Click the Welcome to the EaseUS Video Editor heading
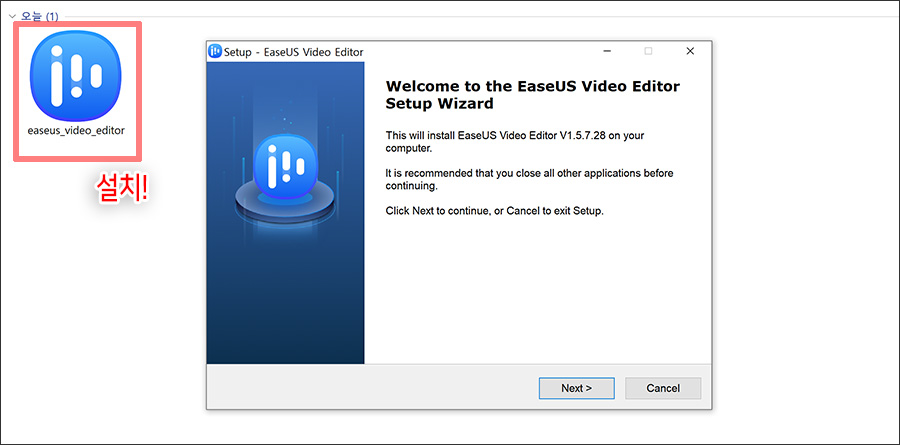 [533, 95]
